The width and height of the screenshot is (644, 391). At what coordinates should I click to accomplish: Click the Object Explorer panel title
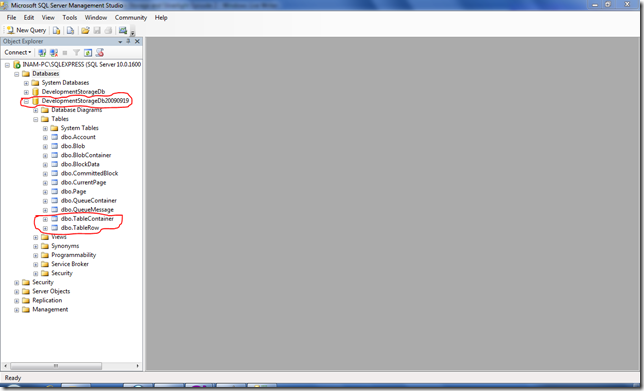click(x=23, y=41)
